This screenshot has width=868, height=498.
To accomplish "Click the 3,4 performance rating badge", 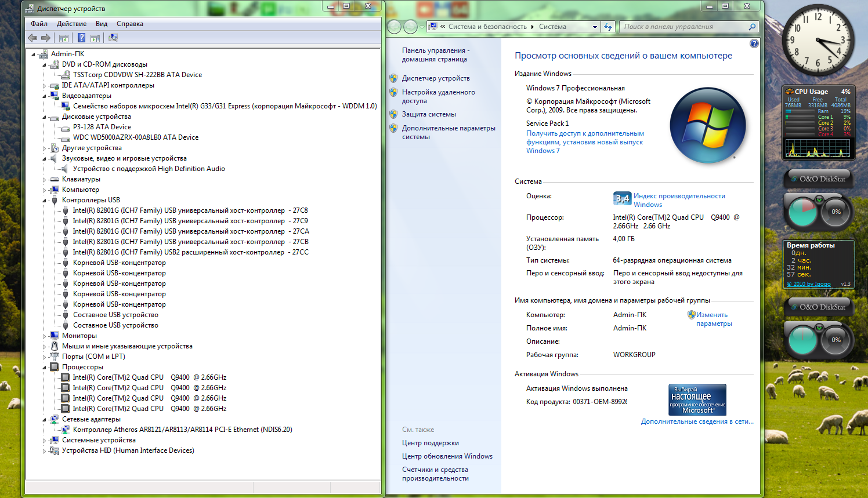I will tap(622, 199).
